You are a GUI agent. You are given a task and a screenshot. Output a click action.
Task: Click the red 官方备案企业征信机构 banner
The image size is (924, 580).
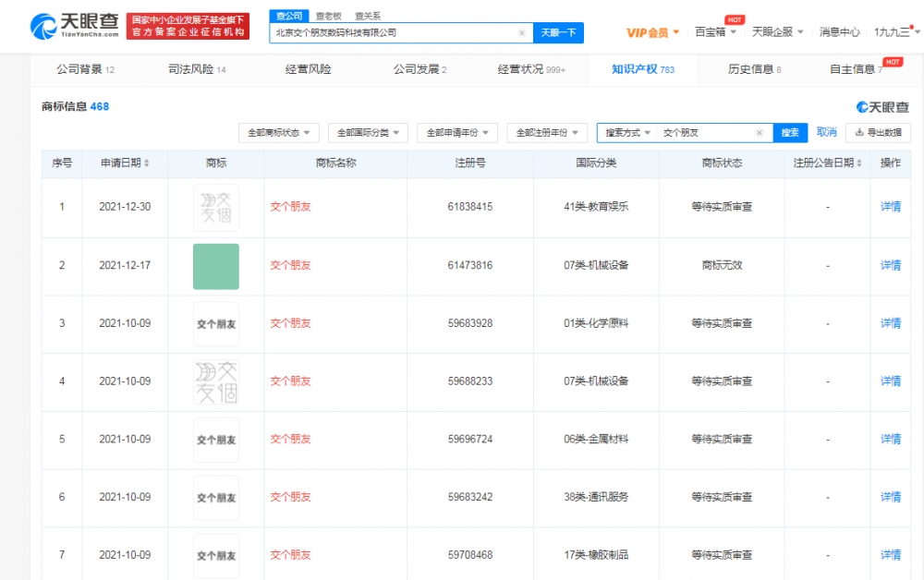click(188, 27)
